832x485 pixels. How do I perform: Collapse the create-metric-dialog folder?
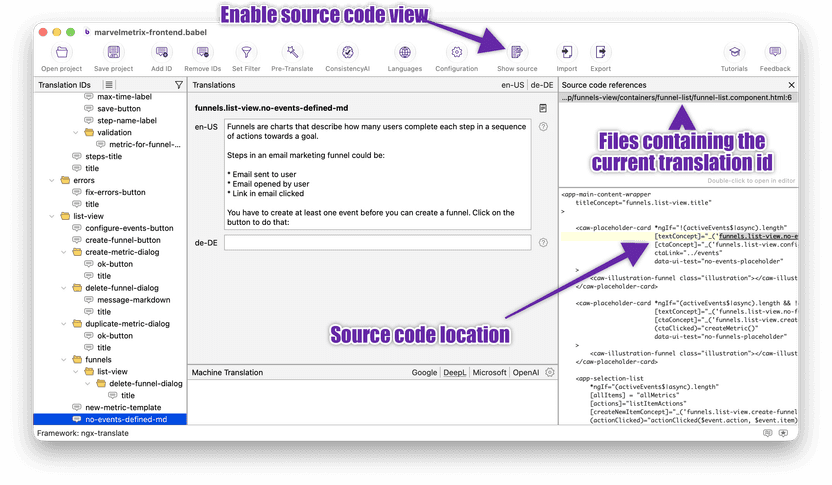coord(64,252)
